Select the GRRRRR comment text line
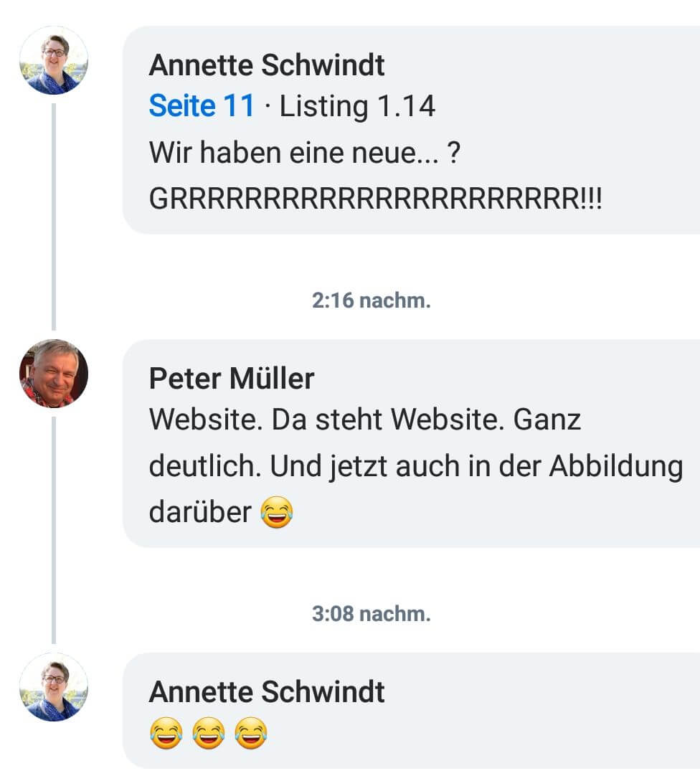 coord(375,198)
